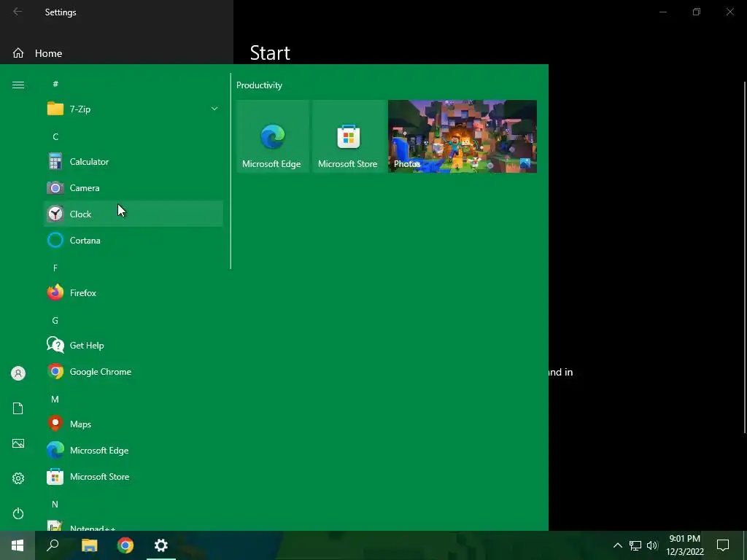
Task: Open the clock and date in taskbar
Action: pyautogui.click(x=685, y=545)
